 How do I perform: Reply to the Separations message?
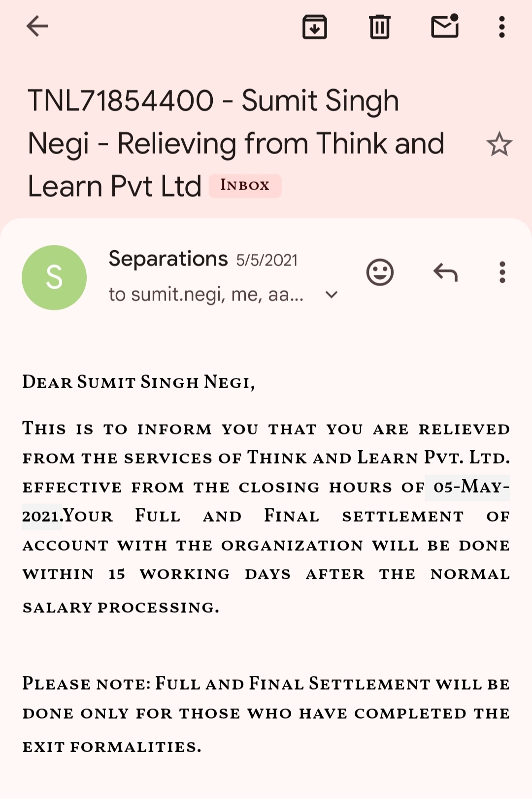445,272
